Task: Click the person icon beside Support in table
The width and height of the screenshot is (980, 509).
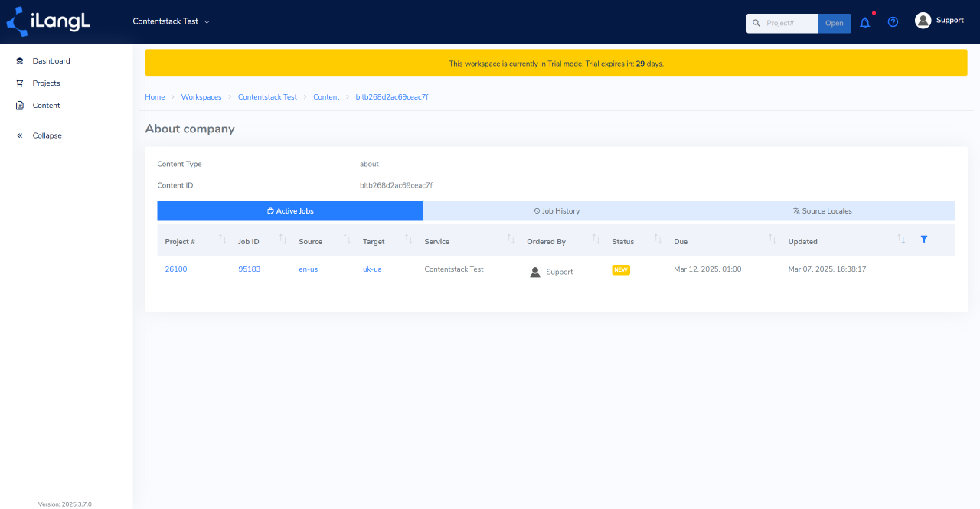Action: [535, 272]
